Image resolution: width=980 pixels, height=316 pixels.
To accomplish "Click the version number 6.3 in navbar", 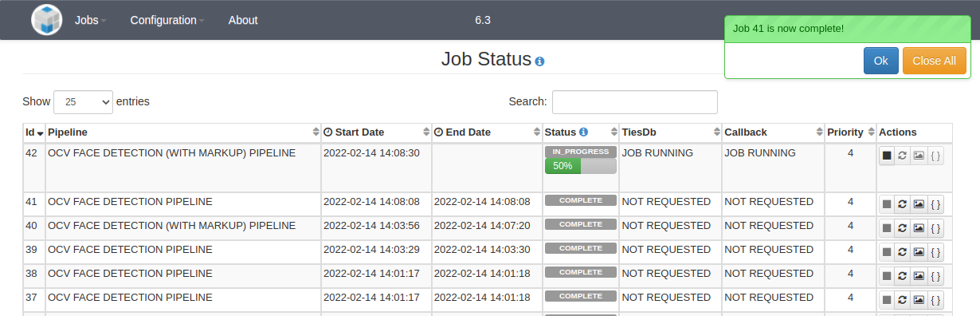I will [x=483, y=21].
